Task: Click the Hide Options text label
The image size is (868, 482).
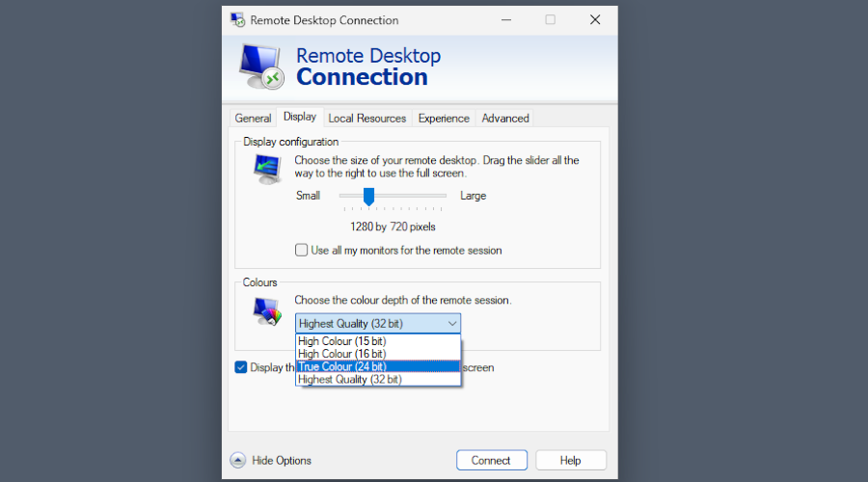Action: (282, 461)
